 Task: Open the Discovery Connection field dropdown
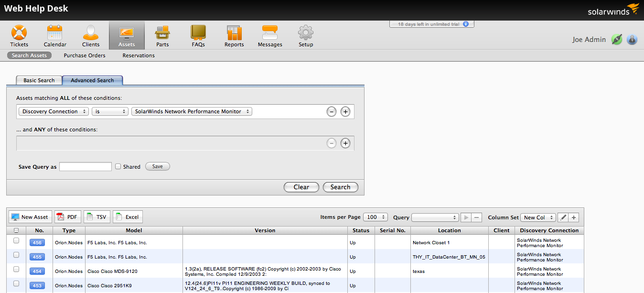coord(54,111)
